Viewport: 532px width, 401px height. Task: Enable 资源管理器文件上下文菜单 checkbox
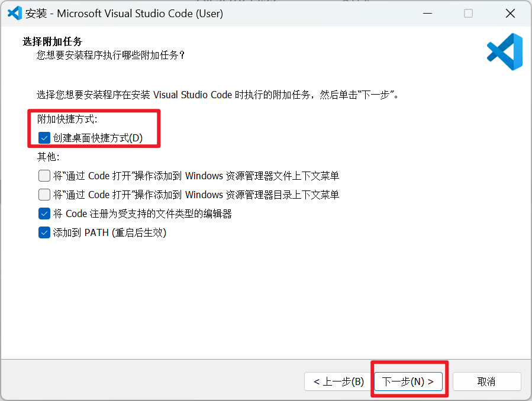tap(44, 176)
